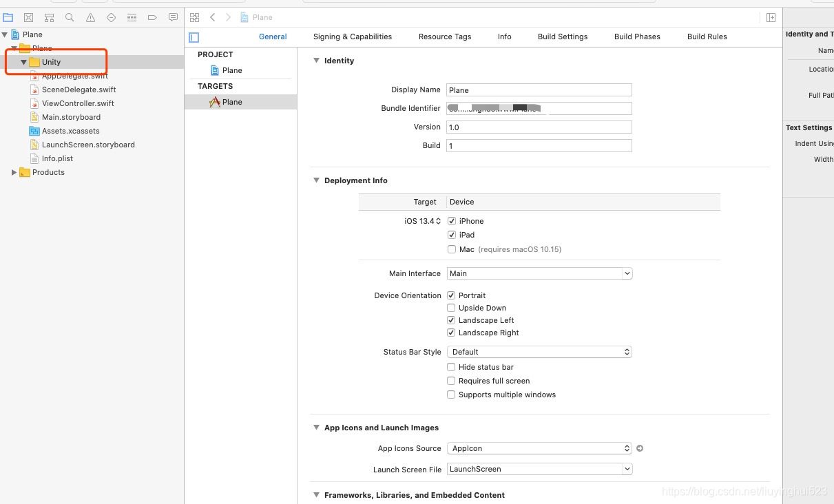
Task: Click the Plane file icon in the jump bar
Action: click(245, 17)
